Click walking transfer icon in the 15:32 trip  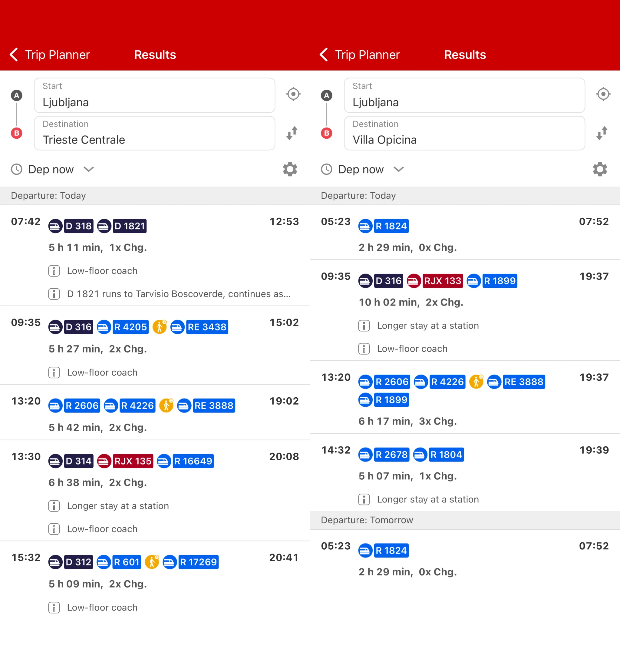[x=152, y=561]
